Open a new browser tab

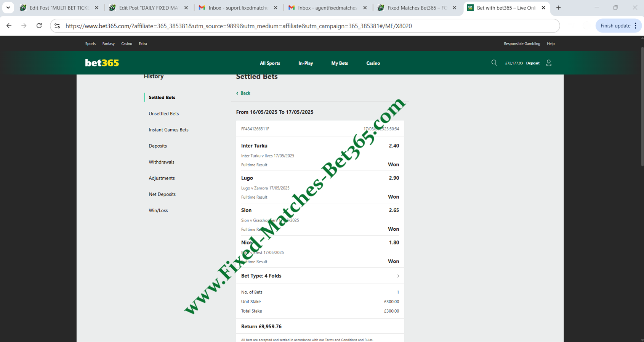coord(558,8)
